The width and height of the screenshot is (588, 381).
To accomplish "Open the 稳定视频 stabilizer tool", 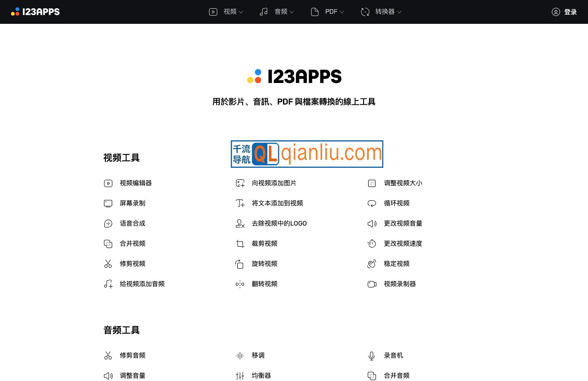I will 397,264.
